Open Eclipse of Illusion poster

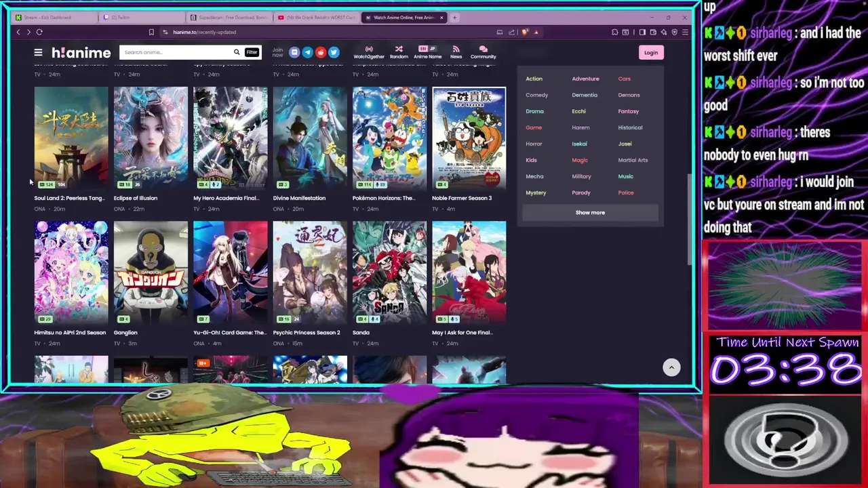(151, 138)
